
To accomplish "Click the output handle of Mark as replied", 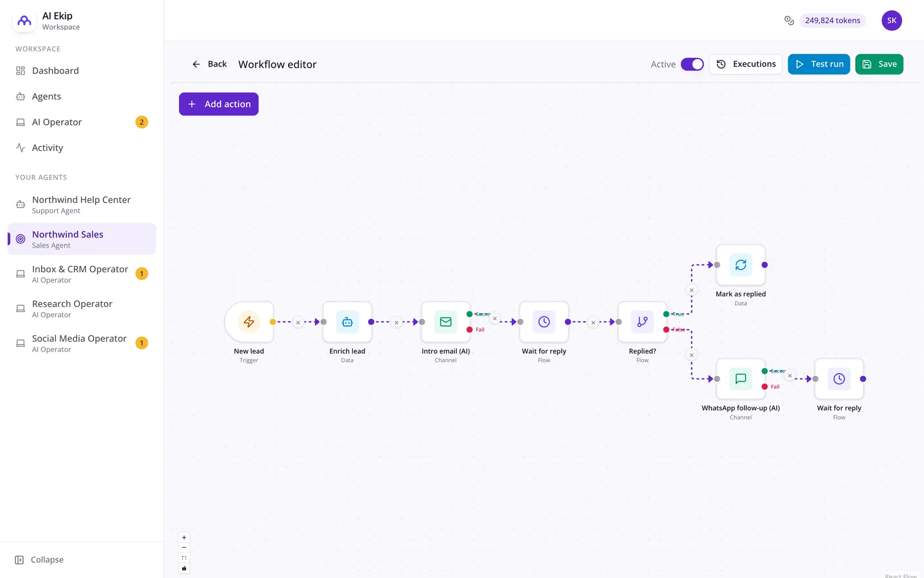I will coord(765,265).
